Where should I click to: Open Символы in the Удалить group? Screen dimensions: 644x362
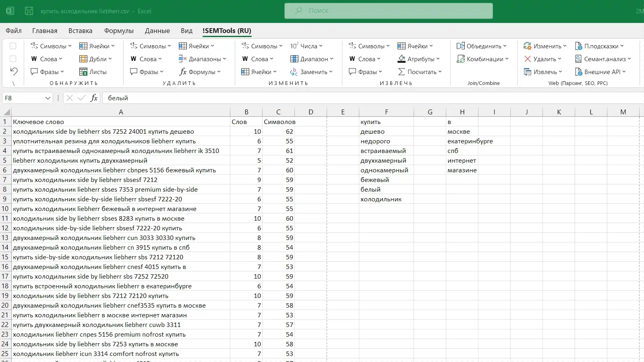click(151, 46)
